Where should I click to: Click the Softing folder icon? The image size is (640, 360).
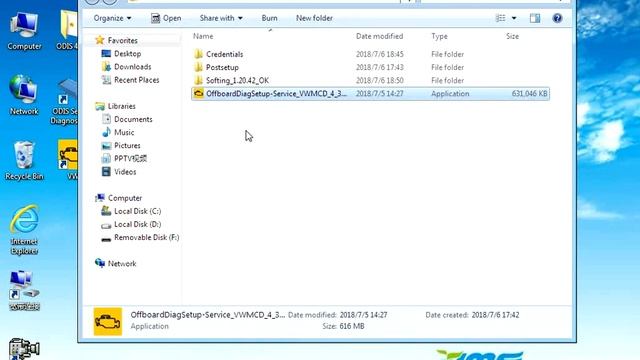(x=198, y=80)
